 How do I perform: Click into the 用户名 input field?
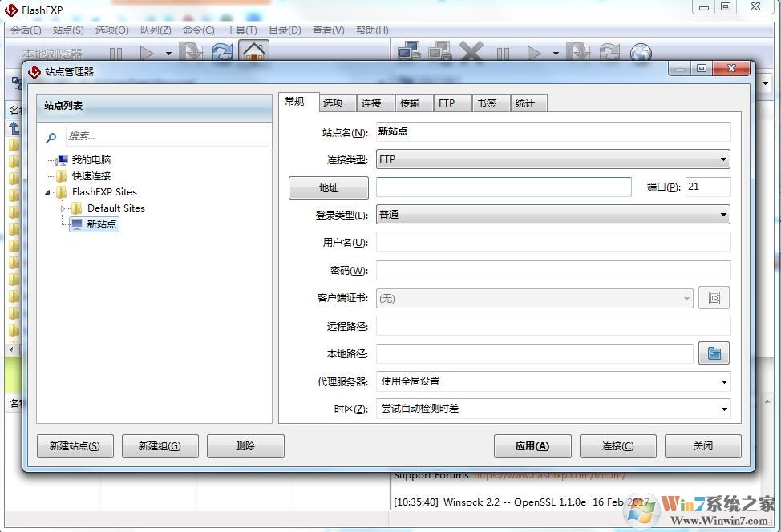553,242
